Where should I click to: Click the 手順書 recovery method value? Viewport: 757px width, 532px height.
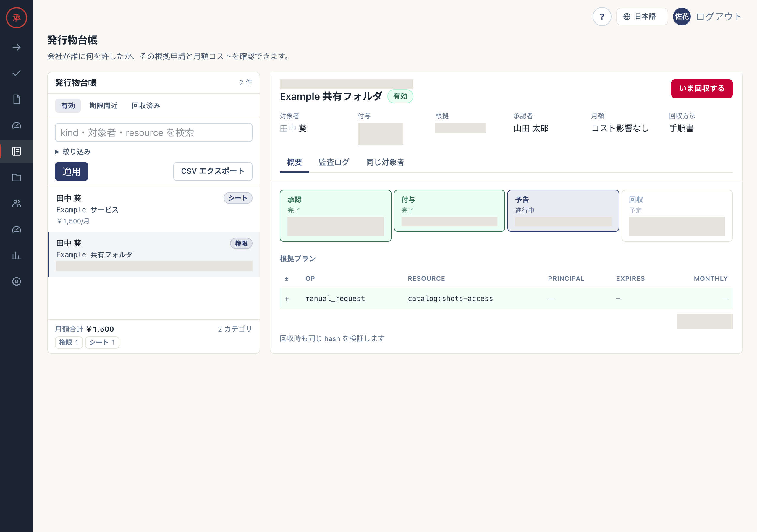(681, 129)
